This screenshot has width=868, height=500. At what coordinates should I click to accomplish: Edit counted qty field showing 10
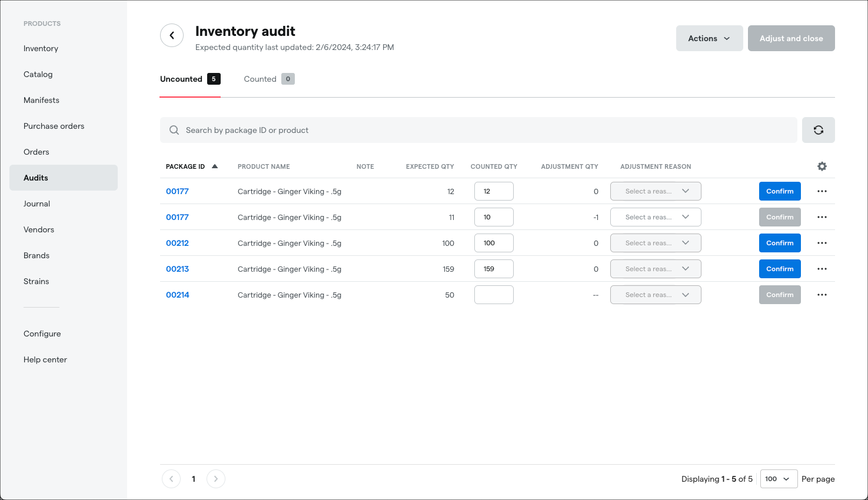click(x=494, y=217)
